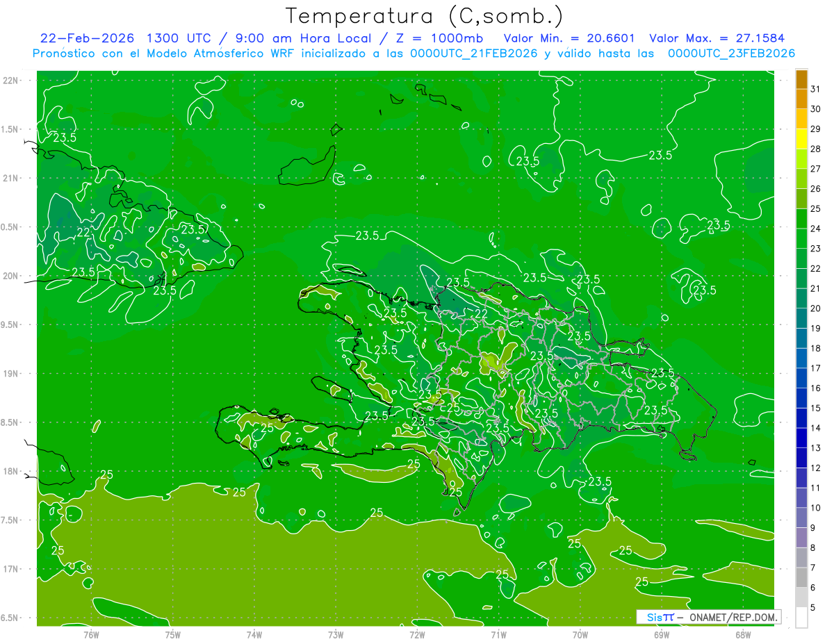Click the SisTT - ONAMET/REP.DOM. logo box
This screenshot has width=834, height=644.
click(708, 617)
